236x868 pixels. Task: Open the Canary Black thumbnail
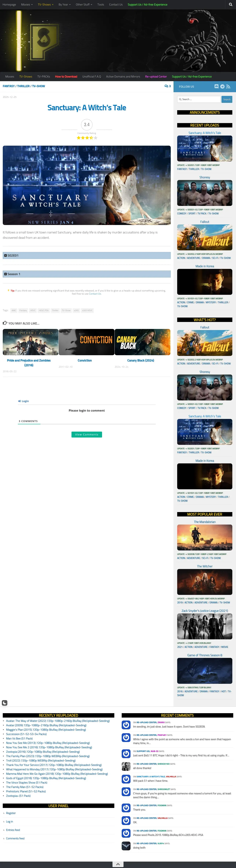pos(143,342)
